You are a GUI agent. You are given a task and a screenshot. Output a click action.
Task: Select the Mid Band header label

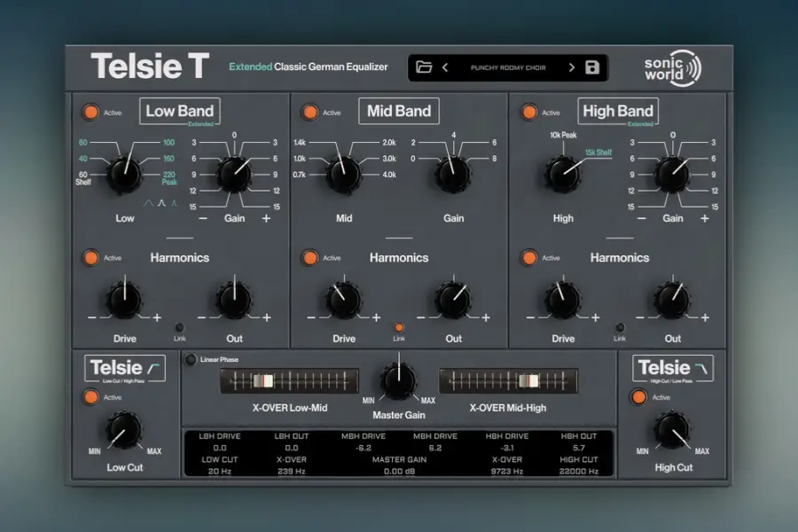398,110
